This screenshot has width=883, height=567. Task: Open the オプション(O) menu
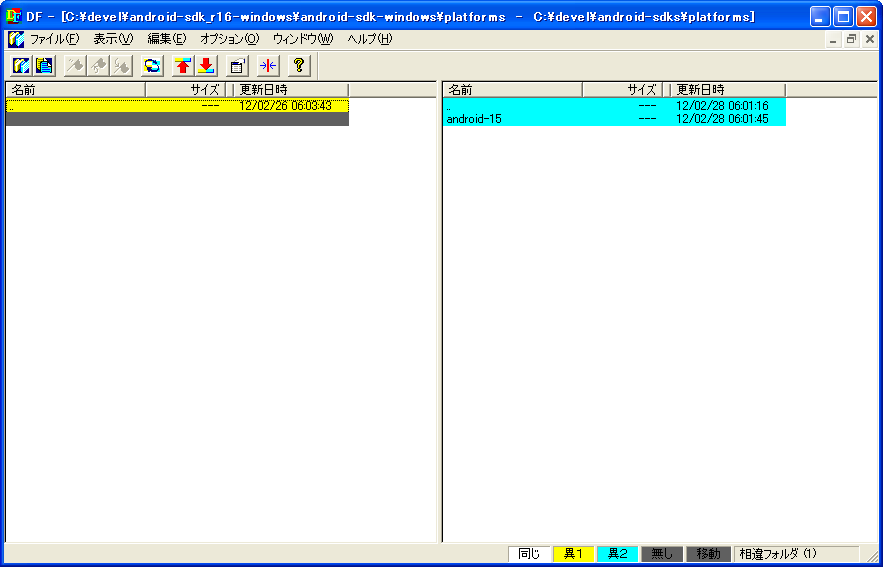click(229, 39)
